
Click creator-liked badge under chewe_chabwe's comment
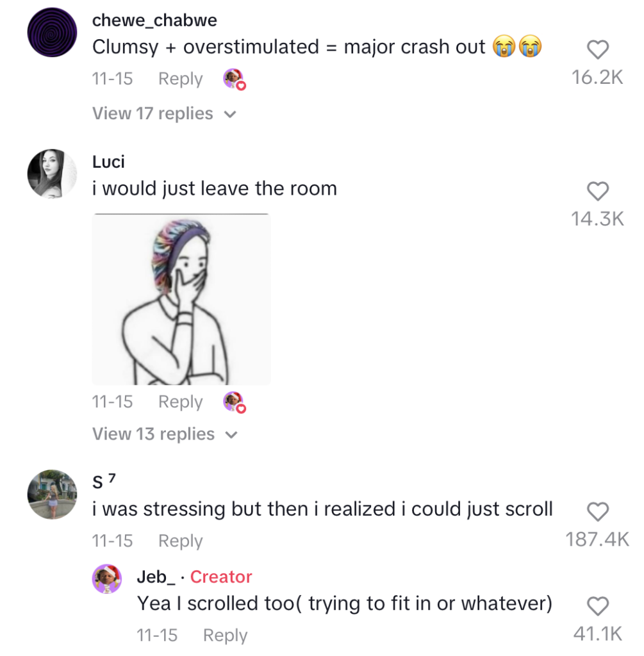pos(234,79)
